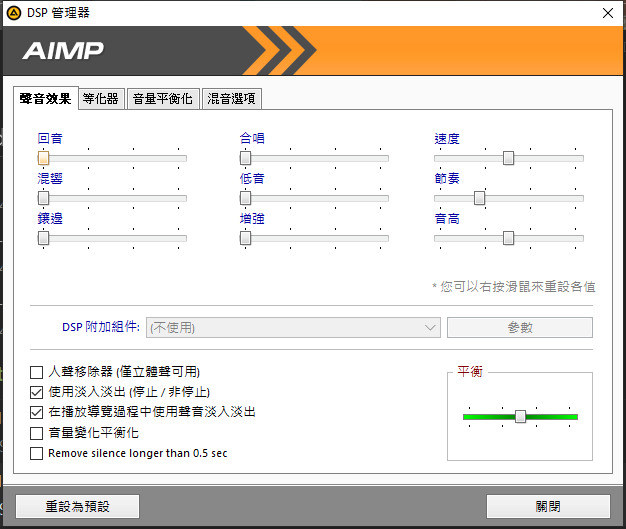The width and height of the screenshot is (626, 529).
Task: Switch to the 混音選項 tab
Action: click(x=232, y=99)
